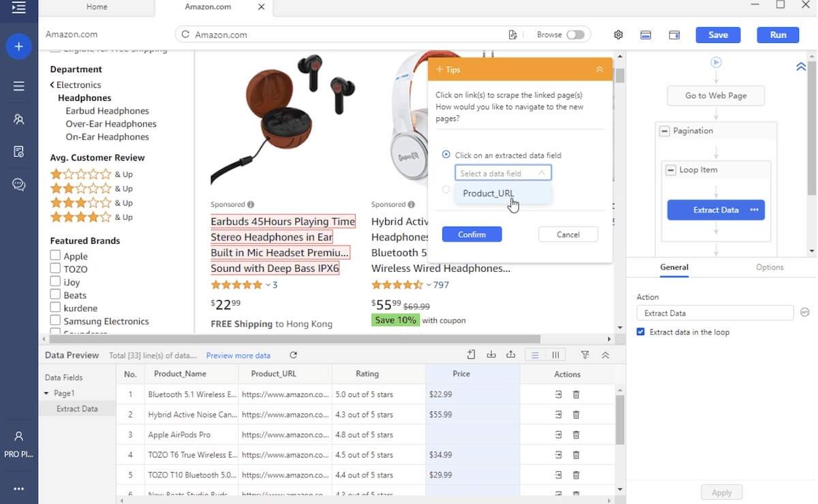Image resolution: width=818 pixels, height=504 pixels.
Task: Check the Samsung Electronics brand checkbox
Action: (x=55, y=320)
